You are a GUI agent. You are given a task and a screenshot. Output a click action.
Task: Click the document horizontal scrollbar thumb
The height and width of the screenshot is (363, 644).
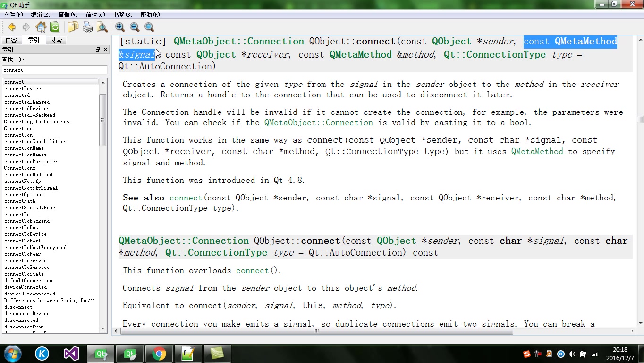(317, 331)
